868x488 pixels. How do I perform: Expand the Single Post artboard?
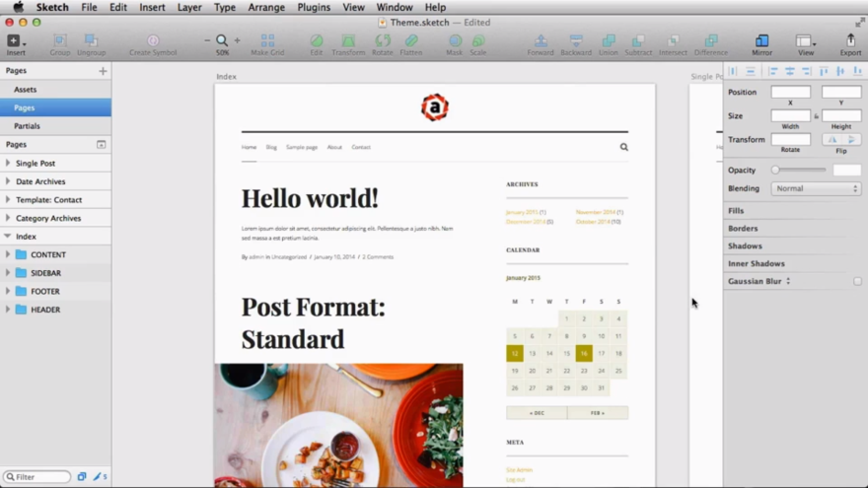coord(7,164)
